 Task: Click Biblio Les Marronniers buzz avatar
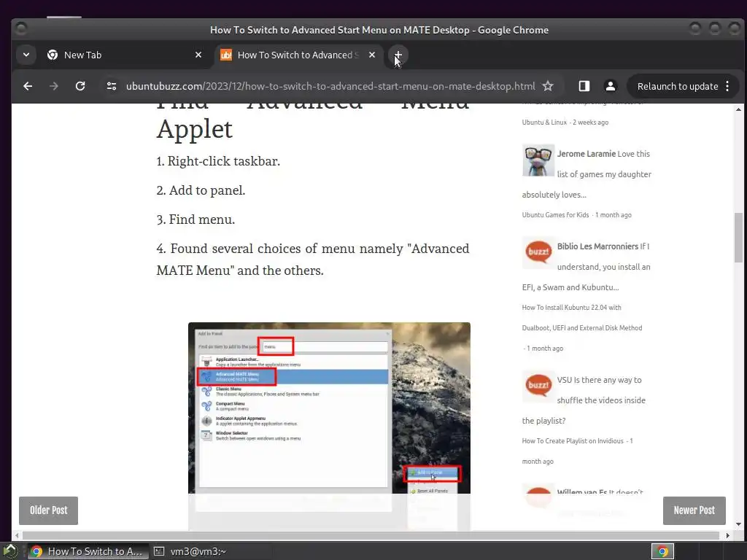(x=538, y=253)
